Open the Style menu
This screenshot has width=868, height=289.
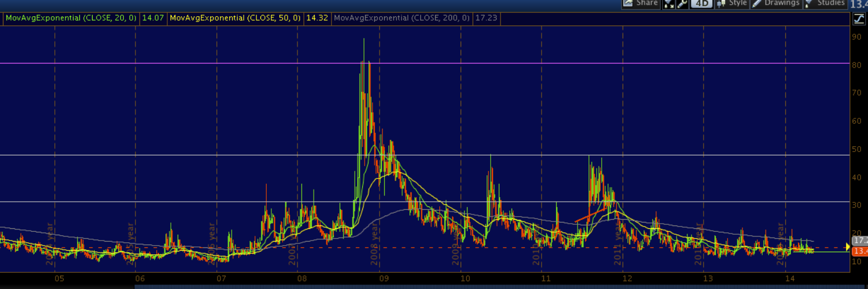[x=732, y=3]
